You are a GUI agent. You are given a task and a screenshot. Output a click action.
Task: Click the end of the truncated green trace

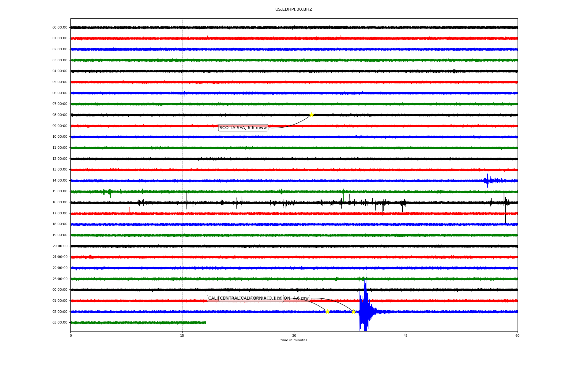pyautogui.click(x=205, y=323)
